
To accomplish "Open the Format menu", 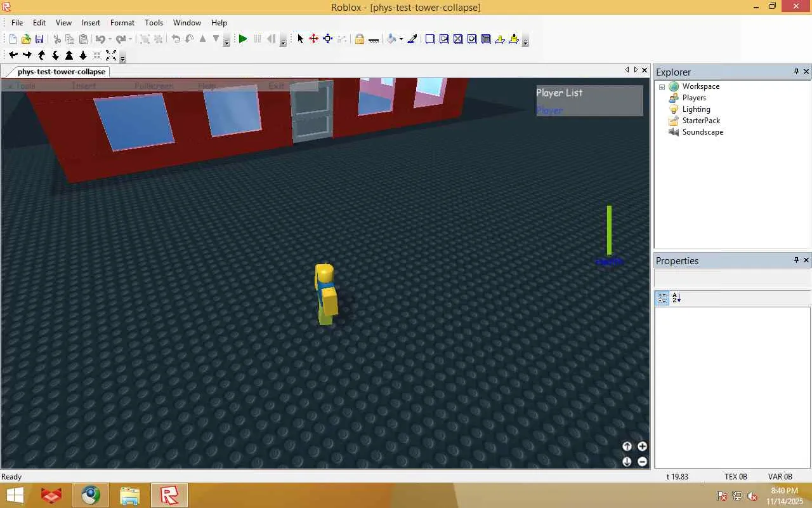I will click(x=122, y=22).
